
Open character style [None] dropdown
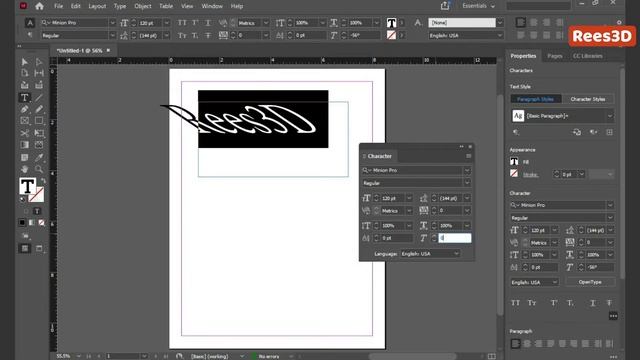click(500, 23)
